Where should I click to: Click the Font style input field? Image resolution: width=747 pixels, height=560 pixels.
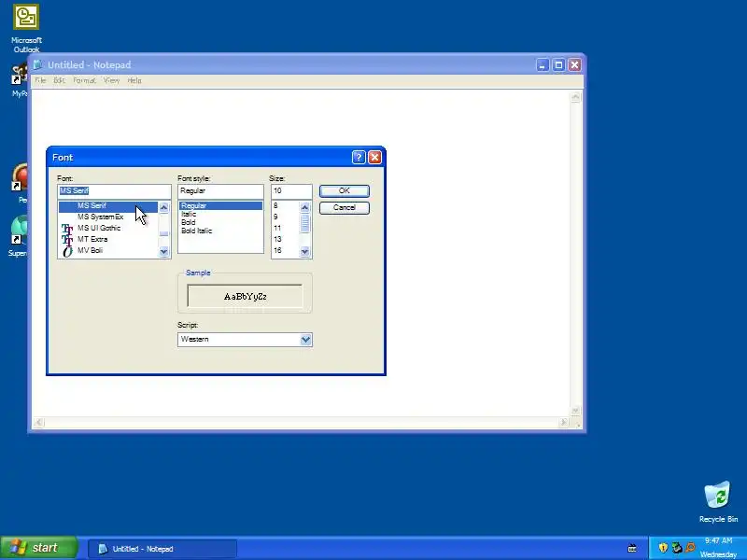point(220,191)
